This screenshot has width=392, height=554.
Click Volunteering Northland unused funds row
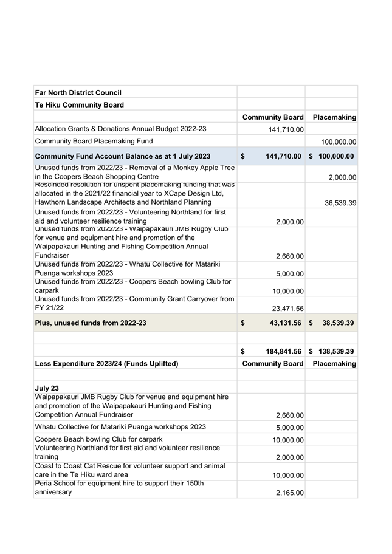coord(196,217)
